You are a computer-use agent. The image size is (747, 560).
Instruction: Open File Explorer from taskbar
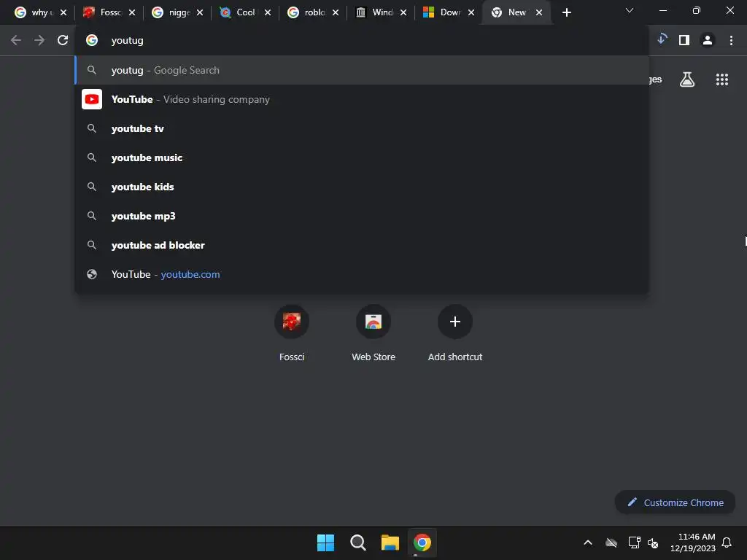[390, 542]
